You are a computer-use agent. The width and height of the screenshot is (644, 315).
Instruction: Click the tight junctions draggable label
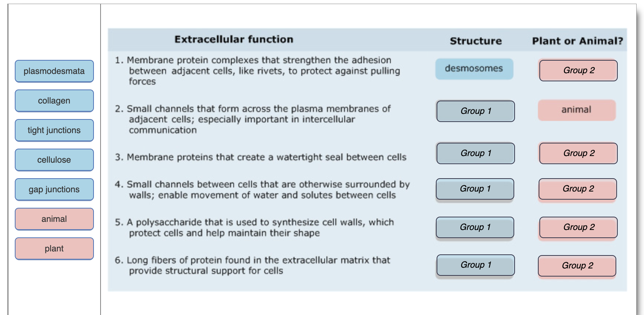point(54,130)
